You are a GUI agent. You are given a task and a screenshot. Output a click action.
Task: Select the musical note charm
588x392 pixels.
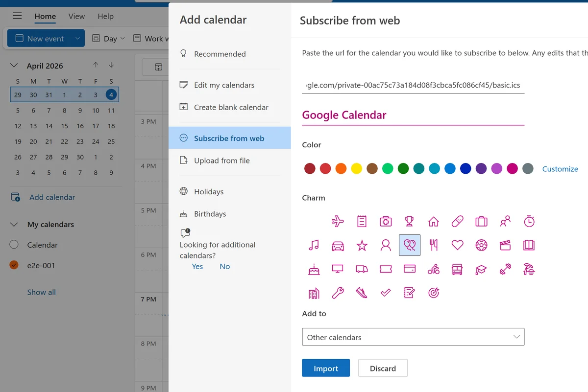click(314, 245)
